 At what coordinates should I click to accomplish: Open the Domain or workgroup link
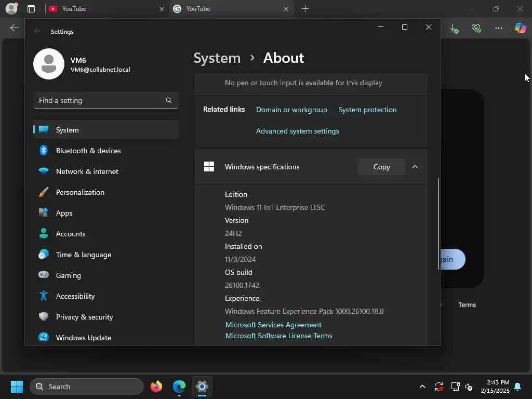pyautogui.click(x=291, y=110)
